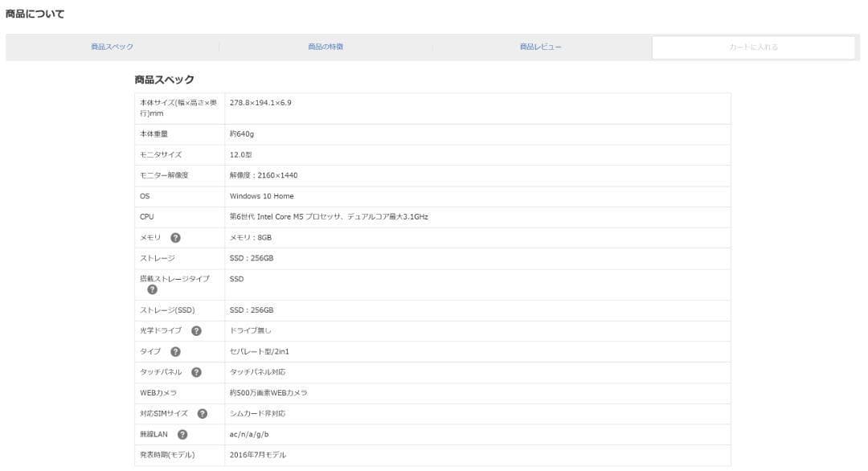
Task: Click the question mark beside 搭載ストレージタイプ
Action: [153, 289]
